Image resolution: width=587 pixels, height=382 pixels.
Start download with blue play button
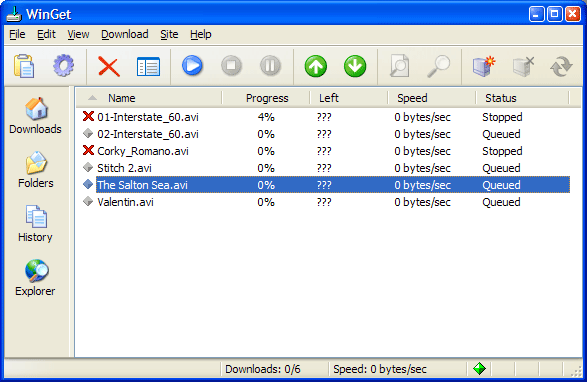192,66
